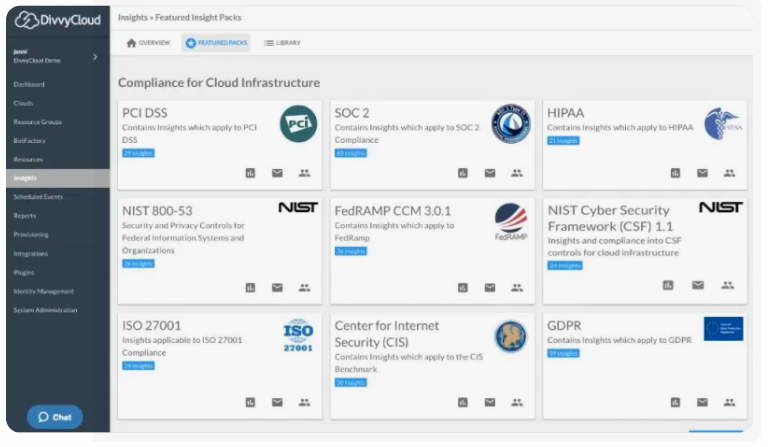
Task: Open the chart icon on FedRAMP CCM card
Action: click(463, 288)
